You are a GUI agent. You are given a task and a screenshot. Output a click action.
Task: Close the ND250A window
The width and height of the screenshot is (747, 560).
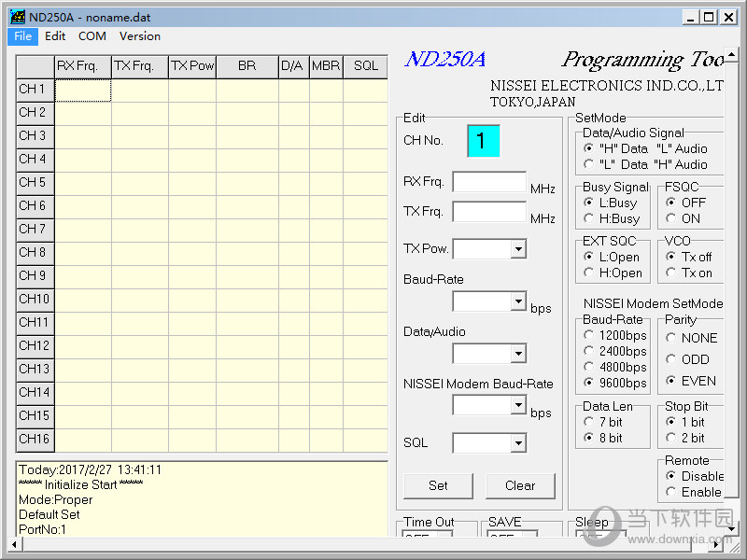coord(728,18)
